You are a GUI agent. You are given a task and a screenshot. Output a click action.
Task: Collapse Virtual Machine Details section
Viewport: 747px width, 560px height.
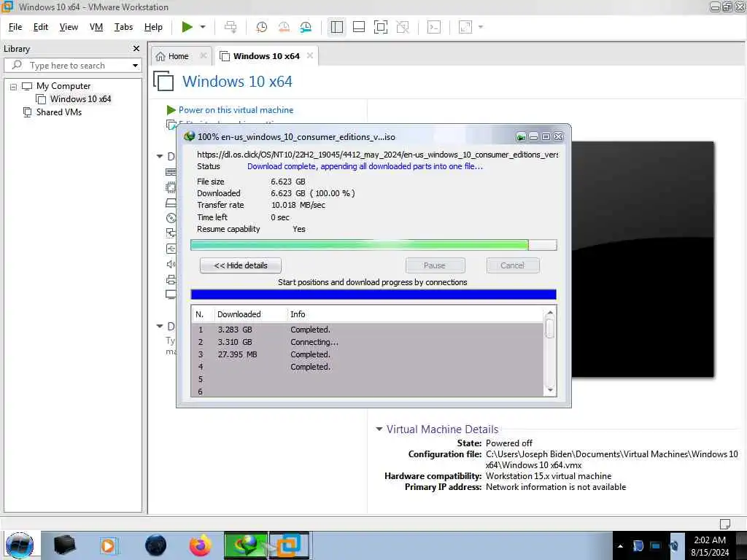coord(379,429)
